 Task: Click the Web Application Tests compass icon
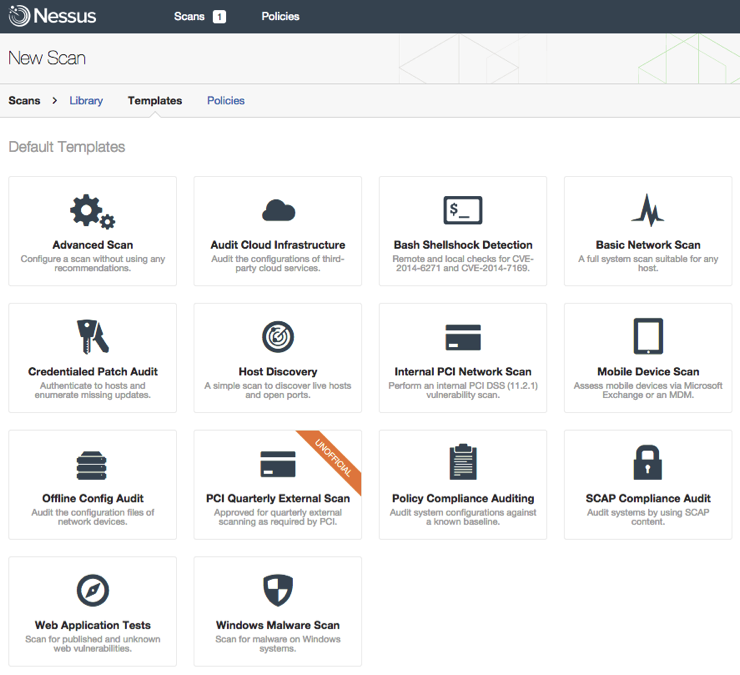point(92,590)
